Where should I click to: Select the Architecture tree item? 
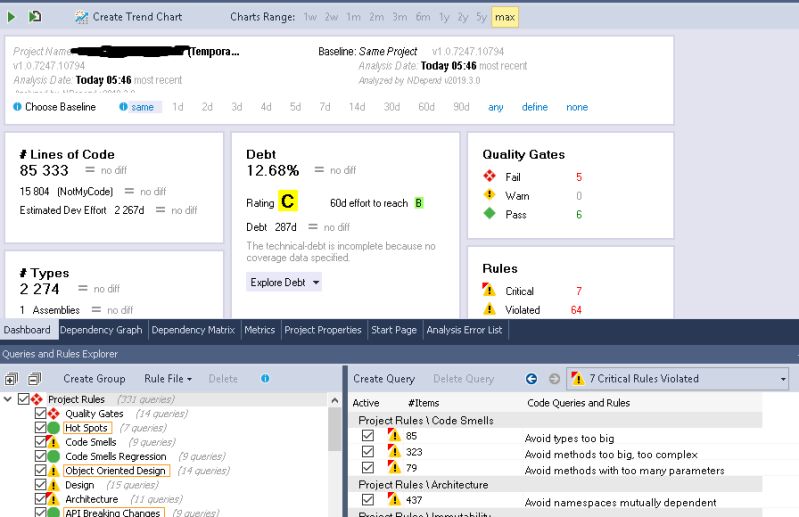point(92,499)
